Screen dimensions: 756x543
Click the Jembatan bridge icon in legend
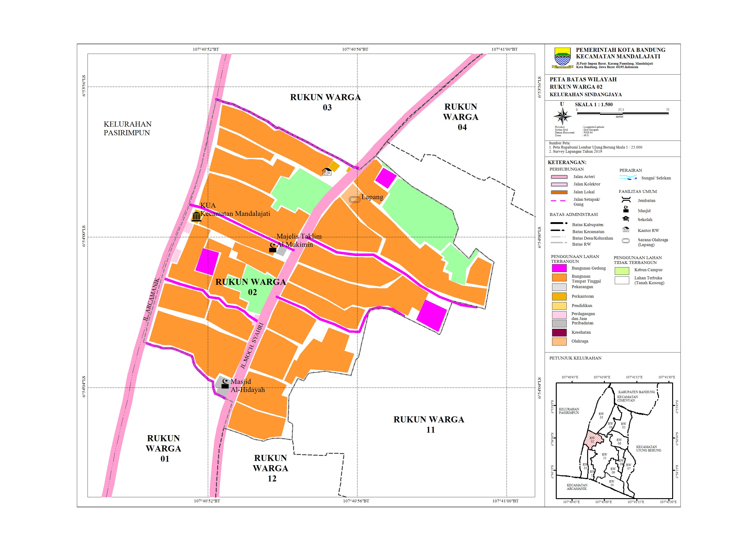point(626,200)
